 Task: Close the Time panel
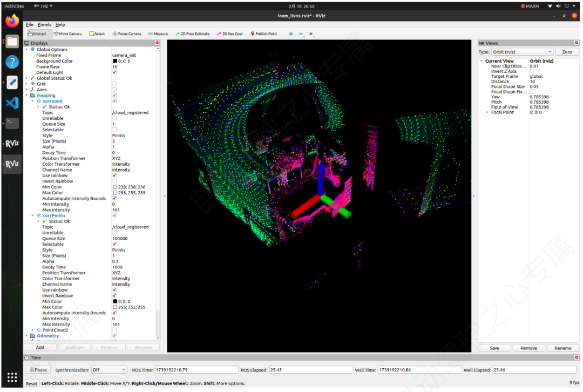click(577, 357)
